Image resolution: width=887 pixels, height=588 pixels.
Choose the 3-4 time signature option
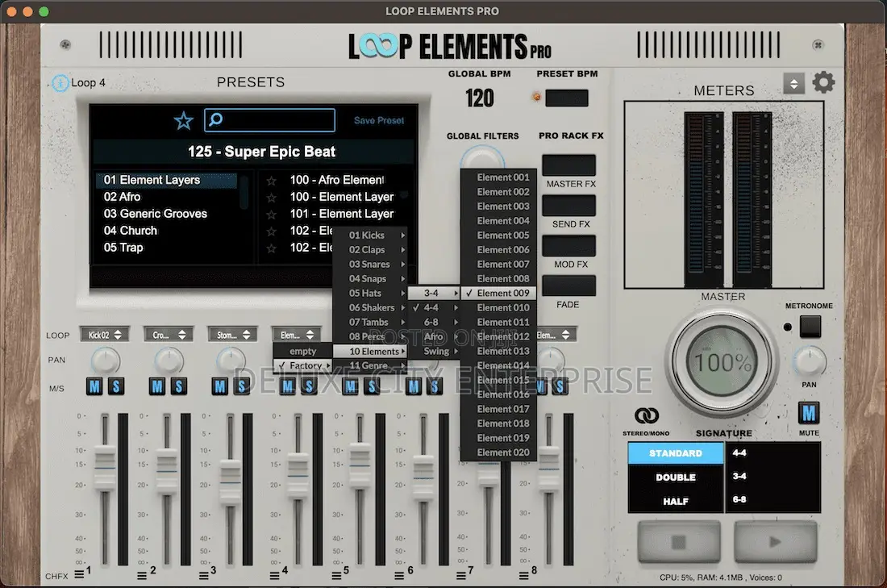click(x=739, y=477)
